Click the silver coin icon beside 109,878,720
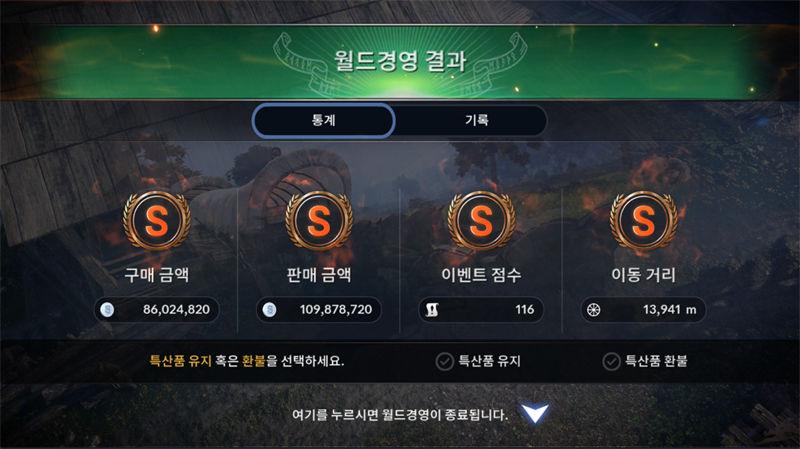 click(269, 310)
